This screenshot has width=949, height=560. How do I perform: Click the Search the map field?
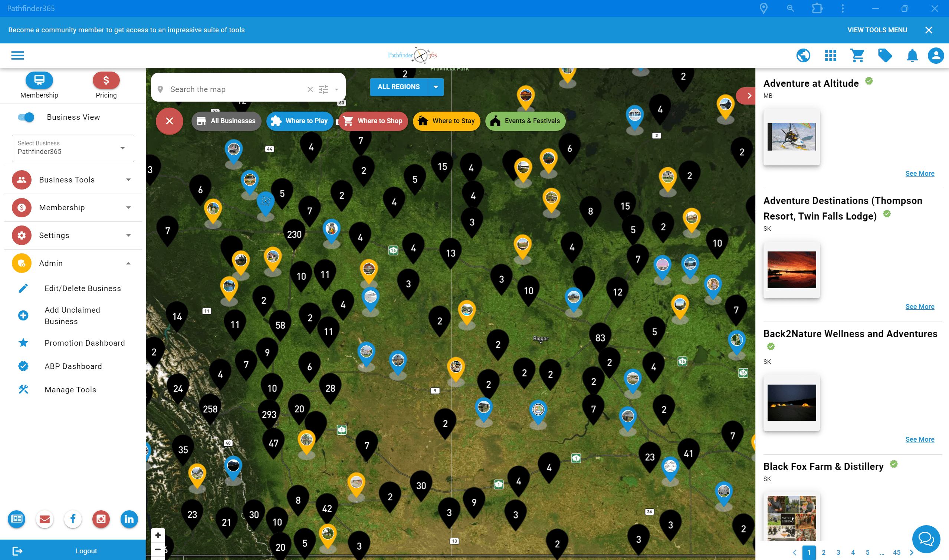[x=234, y=89]
